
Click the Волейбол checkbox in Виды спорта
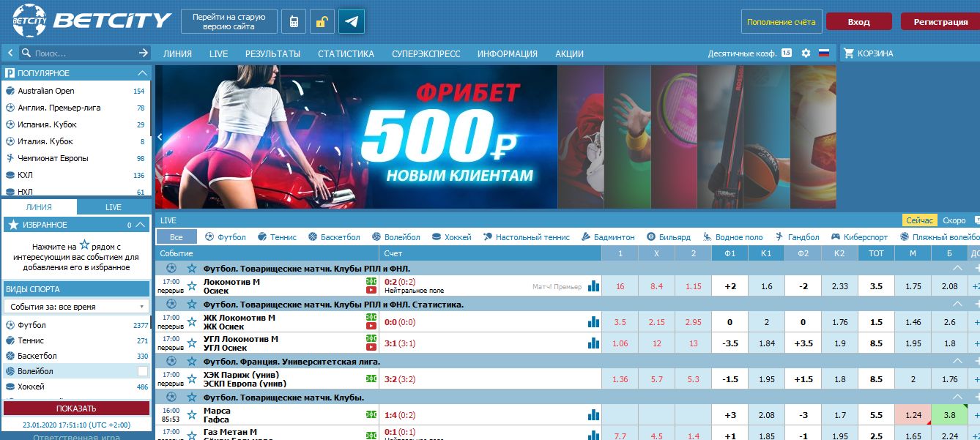point(142,372)
